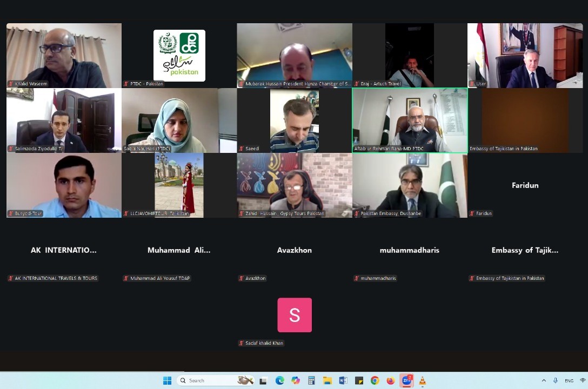Open the Copilot taskbar icon

click(295, 380)
